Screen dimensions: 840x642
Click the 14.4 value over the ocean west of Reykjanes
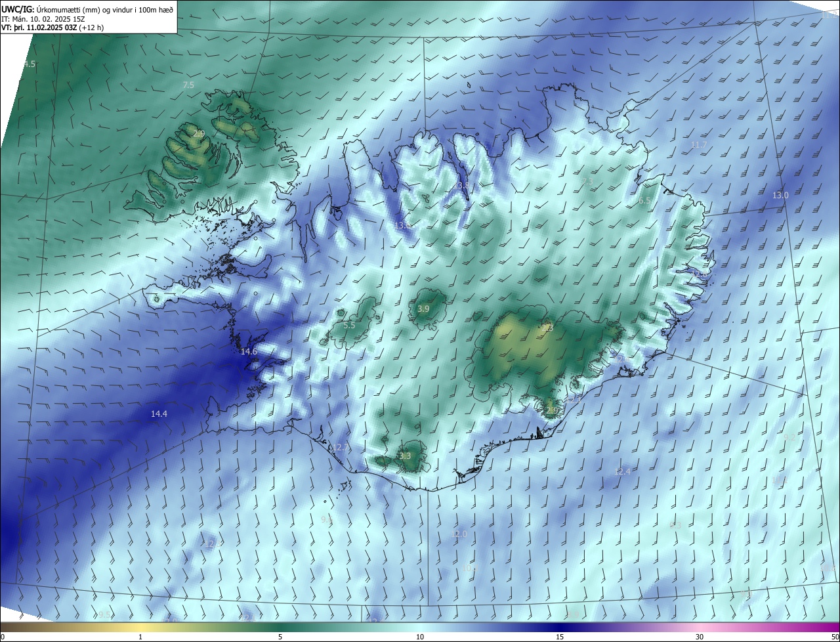click(x=159, y=414)
